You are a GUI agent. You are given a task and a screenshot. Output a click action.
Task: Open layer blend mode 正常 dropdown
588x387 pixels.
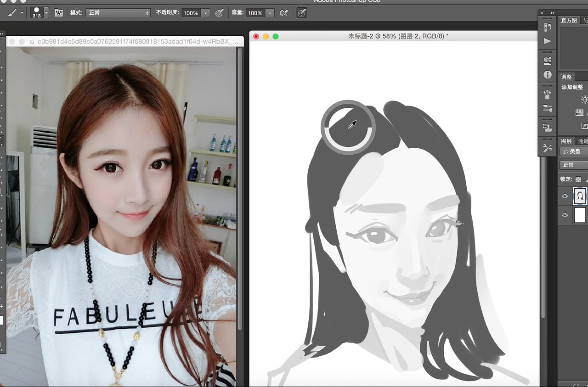point(574,165)
